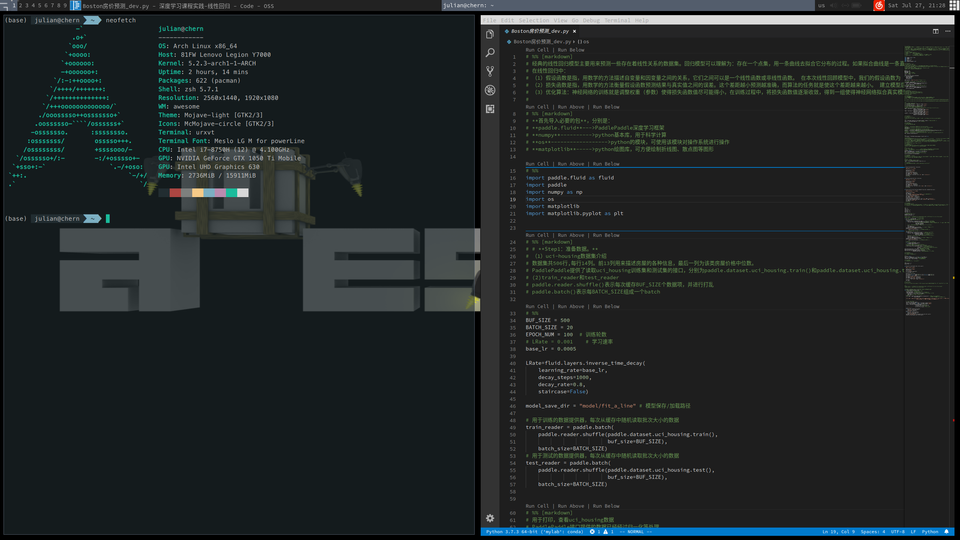The width and height of the screenshot is (960, 540).
Task: Open the Debug view in activity bar
Action: pos(490,90)
